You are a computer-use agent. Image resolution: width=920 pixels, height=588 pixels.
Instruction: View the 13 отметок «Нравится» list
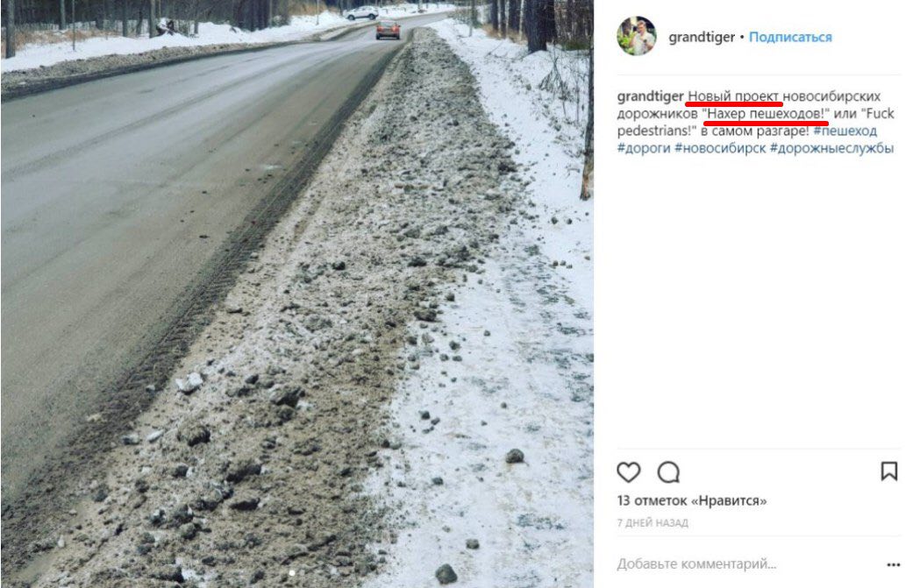tap(692, 501)
